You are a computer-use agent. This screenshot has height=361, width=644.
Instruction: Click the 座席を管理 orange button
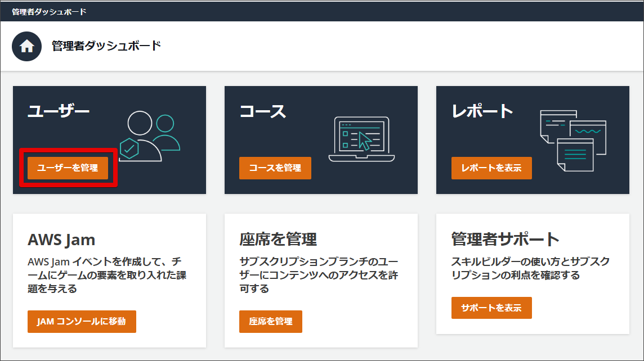[271, 321]
